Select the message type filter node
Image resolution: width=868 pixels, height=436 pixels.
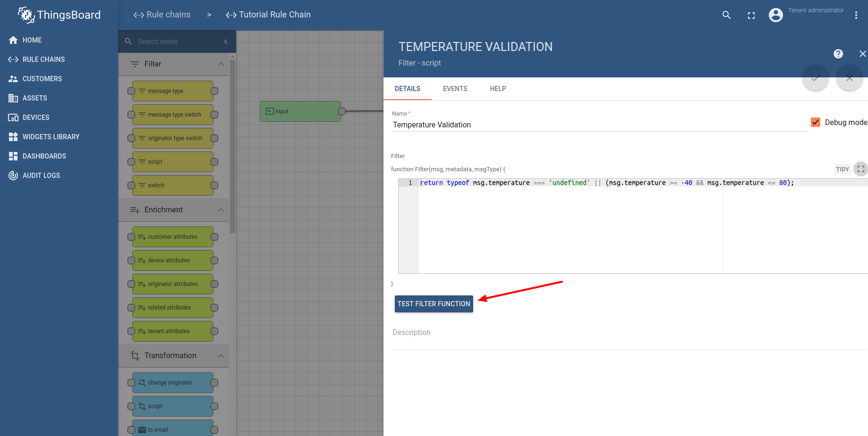[173, 91]
